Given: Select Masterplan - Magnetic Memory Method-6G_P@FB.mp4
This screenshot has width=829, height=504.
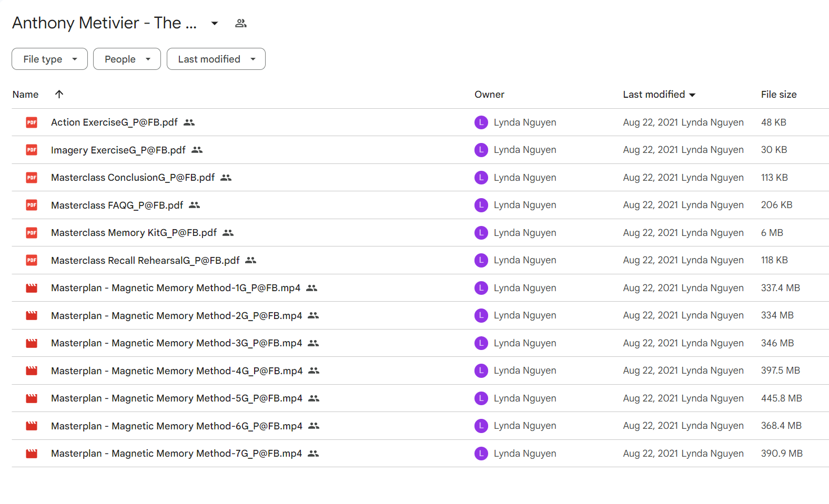Looking at the screenshot, I should [177, 426].
